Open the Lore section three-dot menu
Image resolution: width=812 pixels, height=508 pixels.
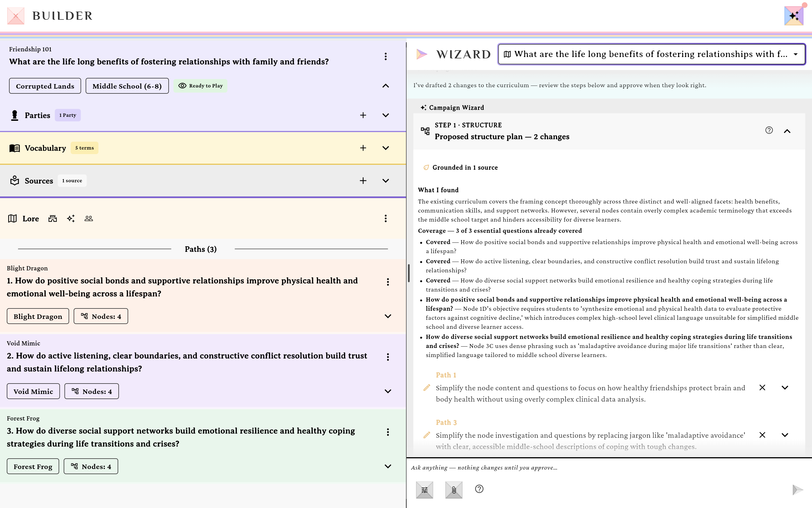tap(385, 218)
